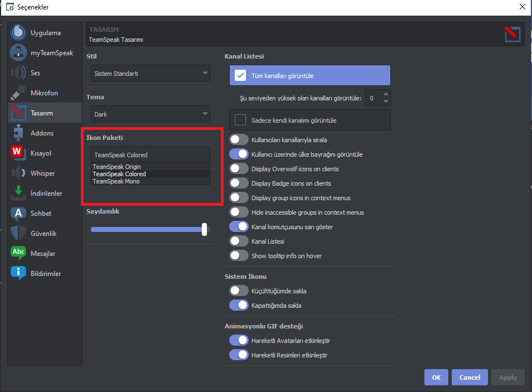Check Sadece kendi kanalımı görüntüle
The height and width of the screenshot is (392, 532).
[x=240, y=120]
